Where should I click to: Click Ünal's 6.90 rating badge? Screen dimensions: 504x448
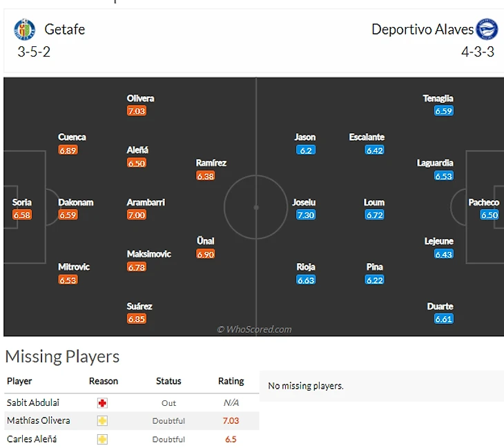(205, 254)
